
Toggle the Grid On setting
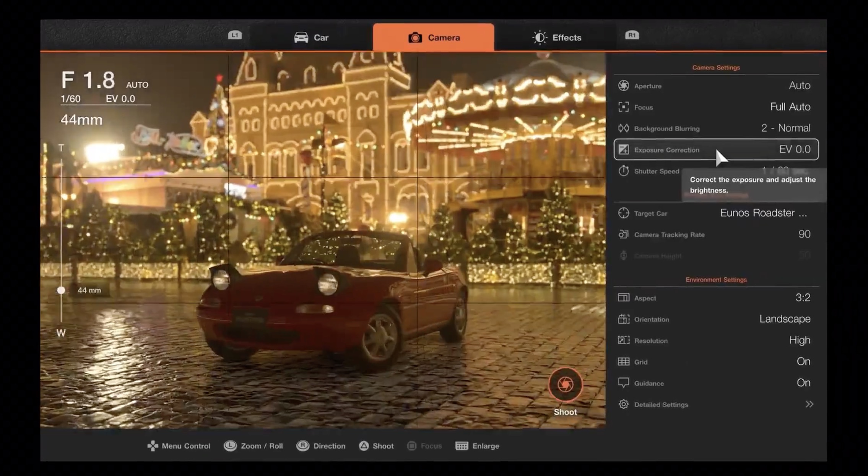803,361
